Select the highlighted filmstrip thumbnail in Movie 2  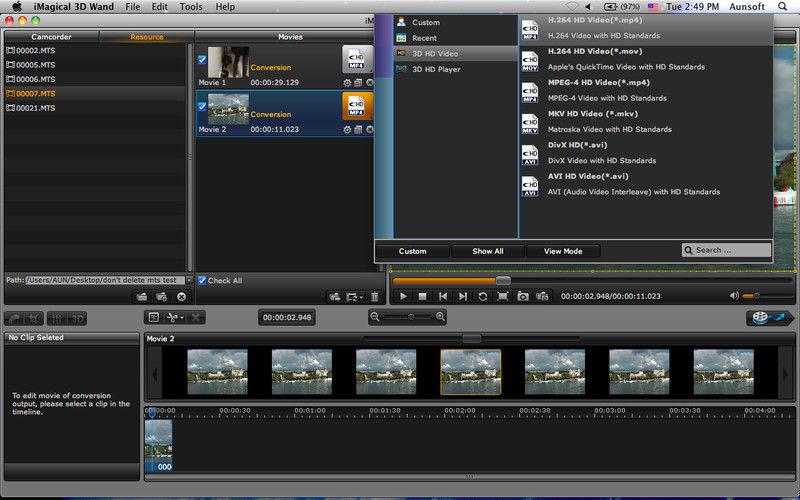pos(470,372)
